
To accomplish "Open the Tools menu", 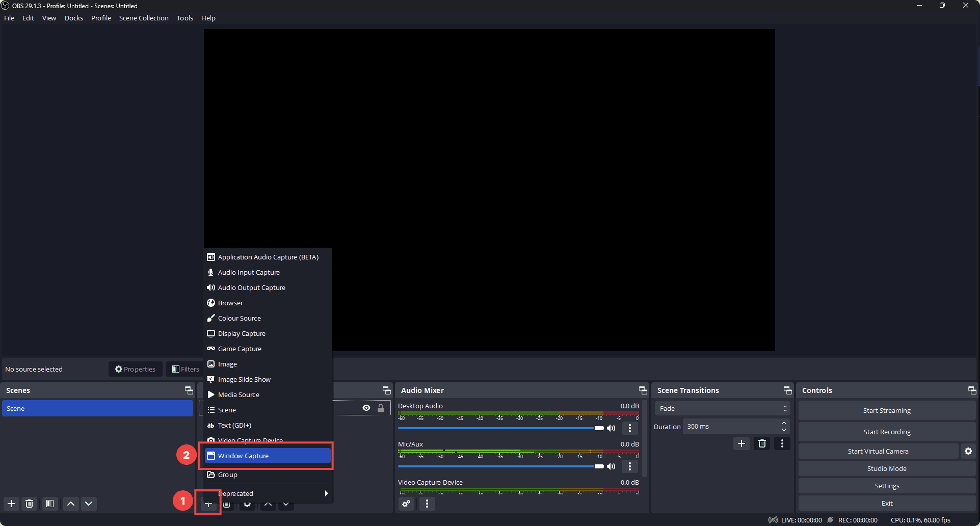I will pyautogui.click(x=185, y=18).
